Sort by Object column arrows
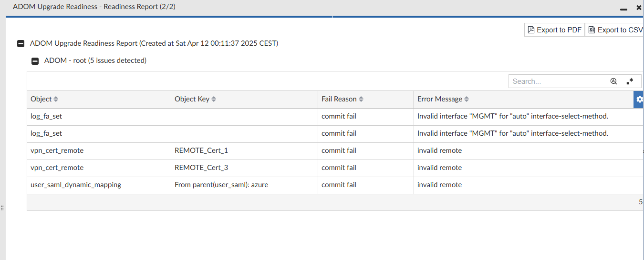 click(56, 100)
